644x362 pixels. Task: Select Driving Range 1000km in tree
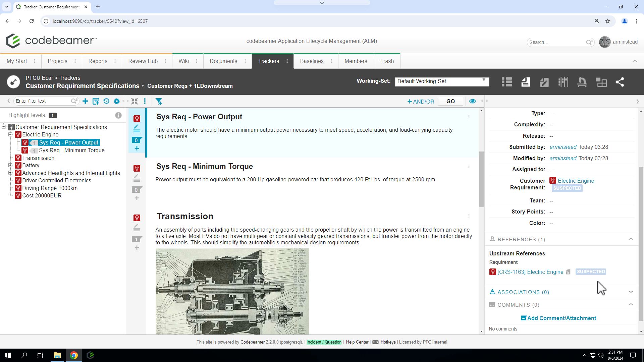50,188
